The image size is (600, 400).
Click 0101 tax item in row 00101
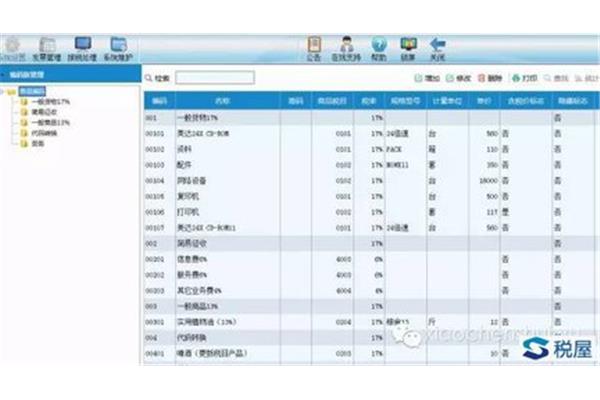pyautogui.click(x=343, y=134)
